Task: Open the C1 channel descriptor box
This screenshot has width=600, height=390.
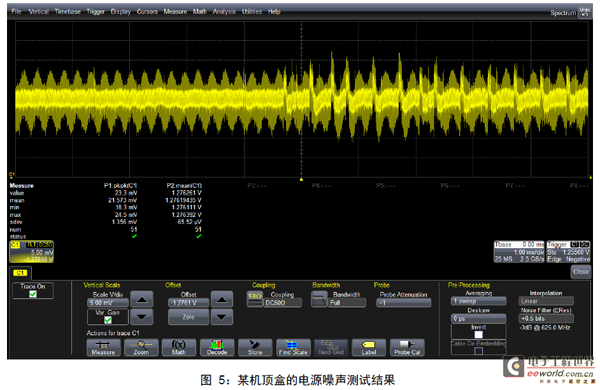Action: pyautogui.click(x=31, y=252)
